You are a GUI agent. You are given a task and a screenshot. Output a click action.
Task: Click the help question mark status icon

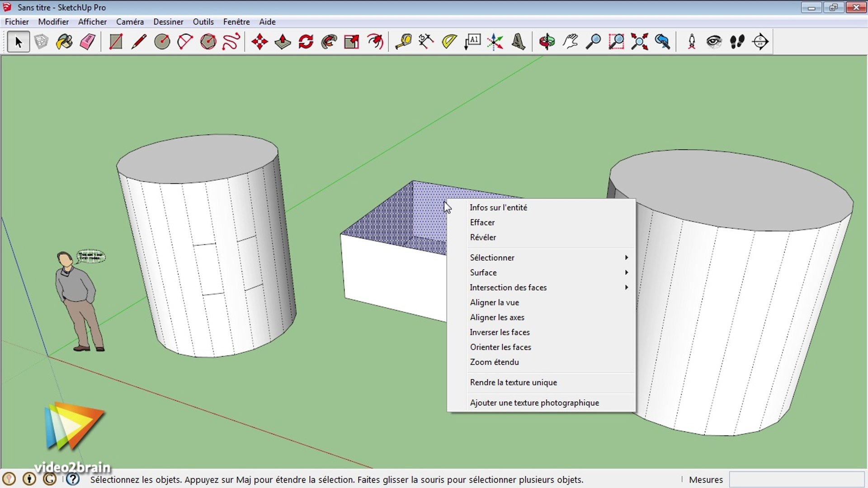coord(73,479)
